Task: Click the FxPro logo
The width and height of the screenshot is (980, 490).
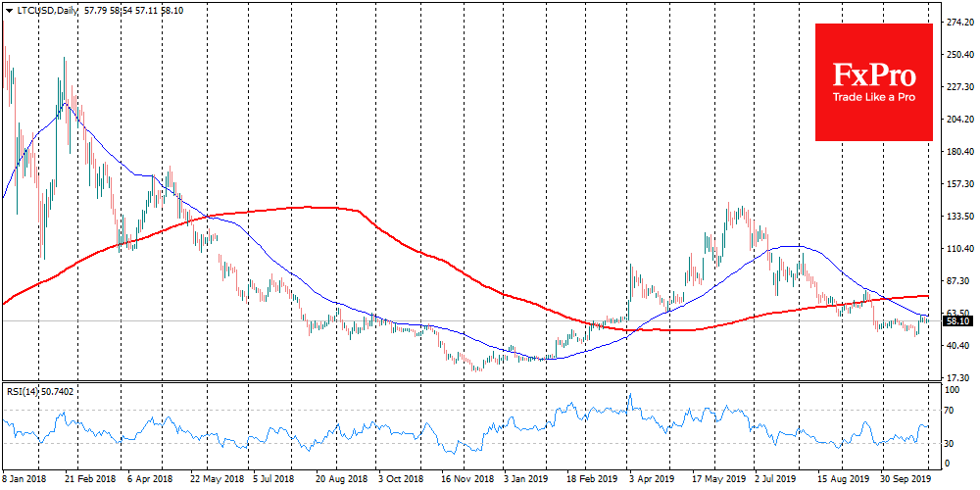Action: [x=874, y=75]
